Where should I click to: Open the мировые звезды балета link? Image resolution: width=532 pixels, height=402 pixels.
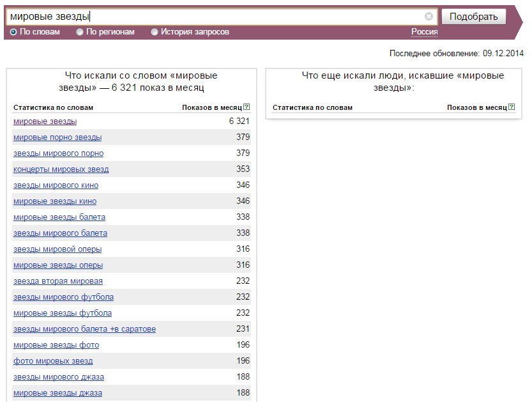click(59, 217)
